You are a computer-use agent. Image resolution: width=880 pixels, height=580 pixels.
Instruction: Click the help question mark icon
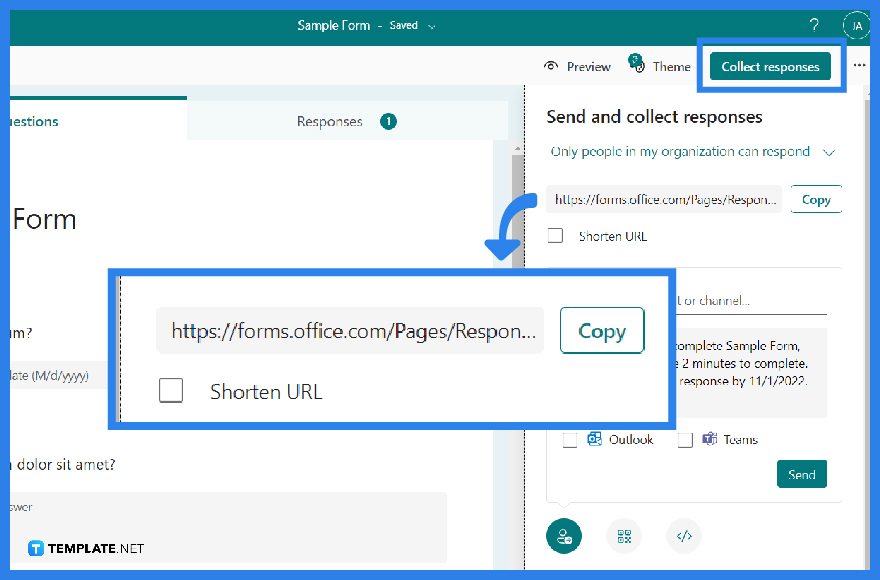813,25
